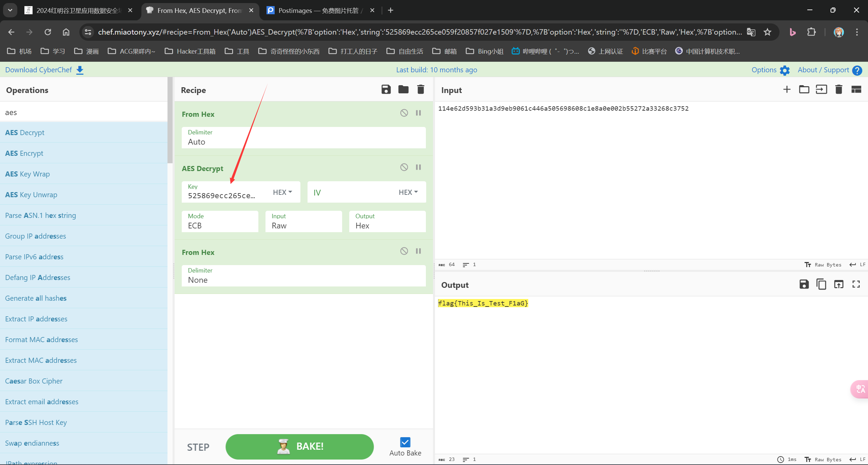Open IV format HEX dropdown
Screen dimensions: 868x465
(408, 192)
